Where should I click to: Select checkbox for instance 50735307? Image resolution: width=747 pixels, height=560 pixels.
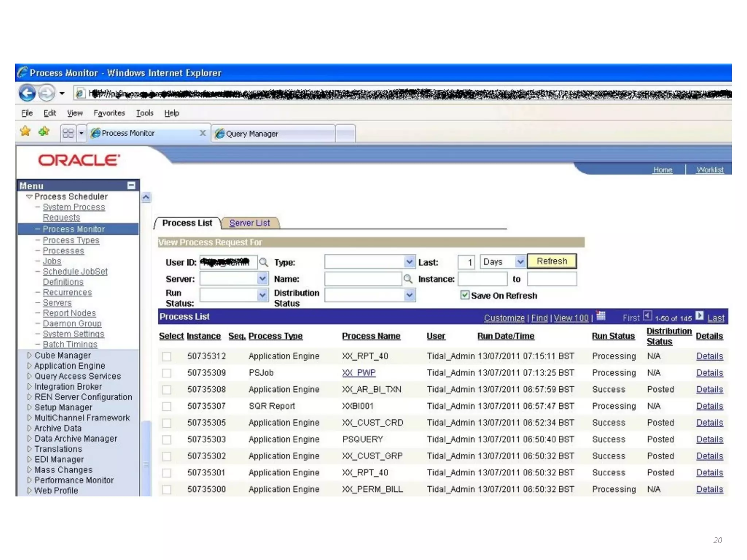tap(167, 406)
